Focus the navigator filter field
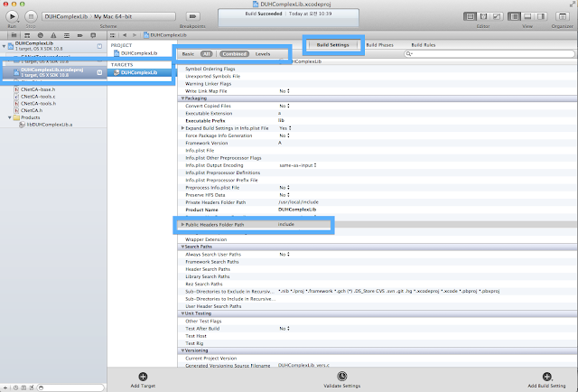 tap(70, 387)
